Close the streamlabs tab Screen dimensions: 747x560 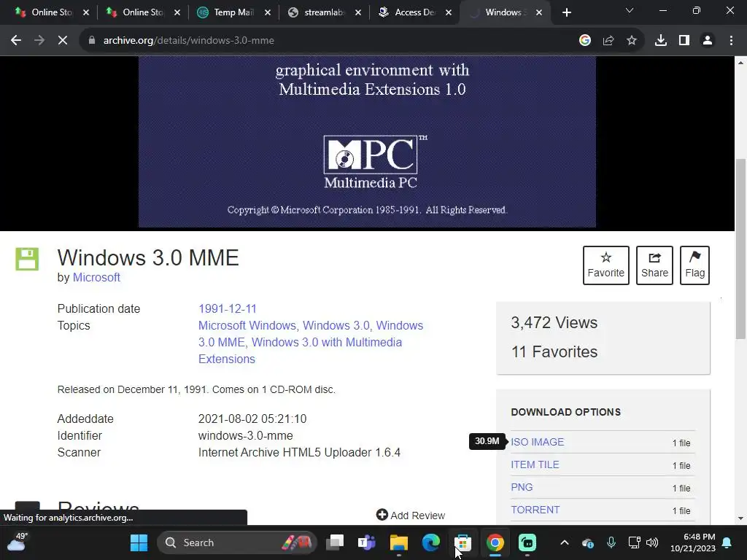358,13
